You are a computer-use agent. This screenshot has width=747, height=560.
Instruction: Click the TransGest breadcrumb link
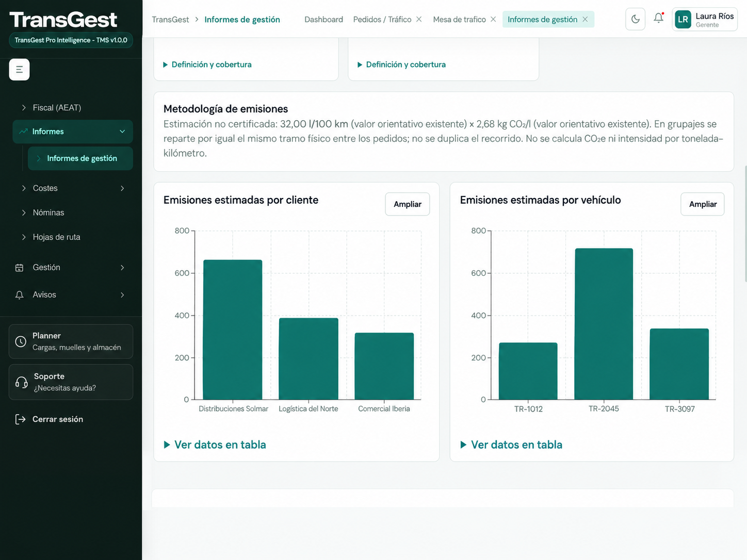click(x=170, y=19)
